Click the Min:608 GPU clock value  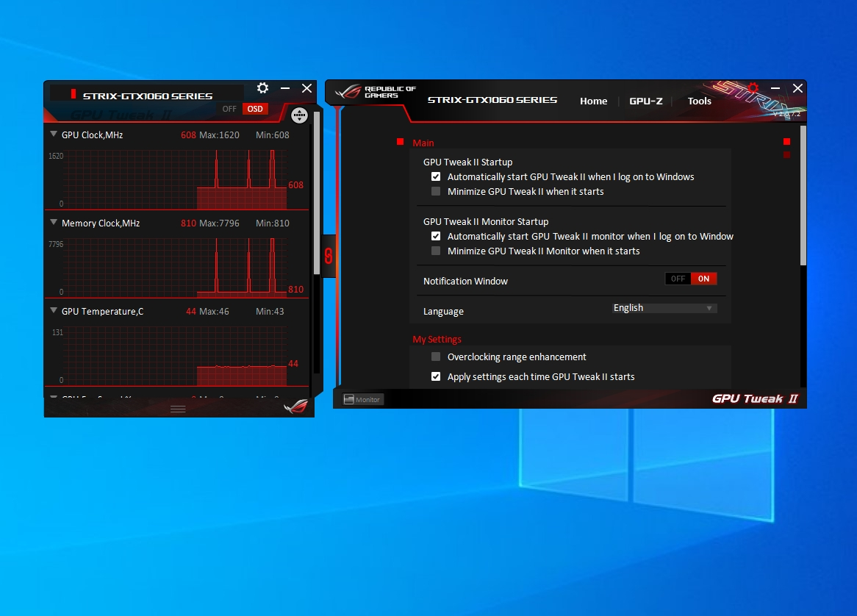pos(273,135)
